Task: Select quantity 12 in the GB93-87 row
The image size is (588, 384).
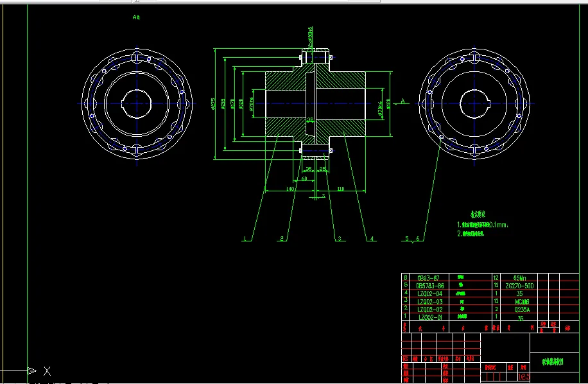Action: click(496, 278)
